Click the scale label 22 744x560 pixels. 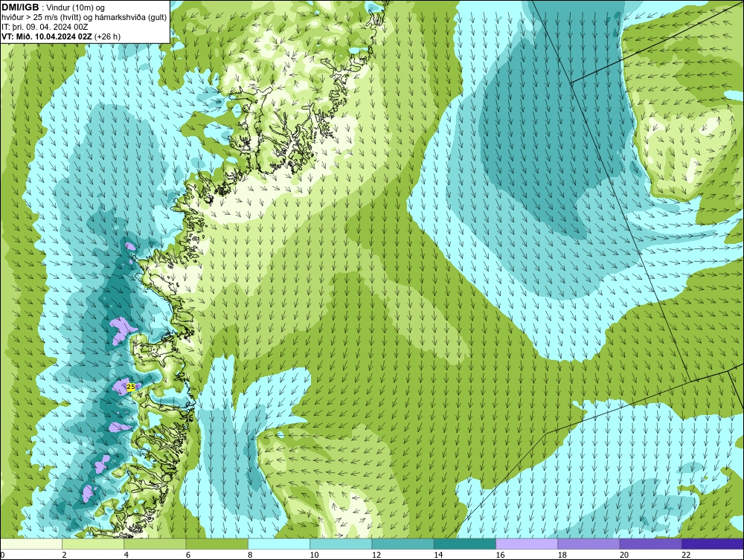(686, 556)
